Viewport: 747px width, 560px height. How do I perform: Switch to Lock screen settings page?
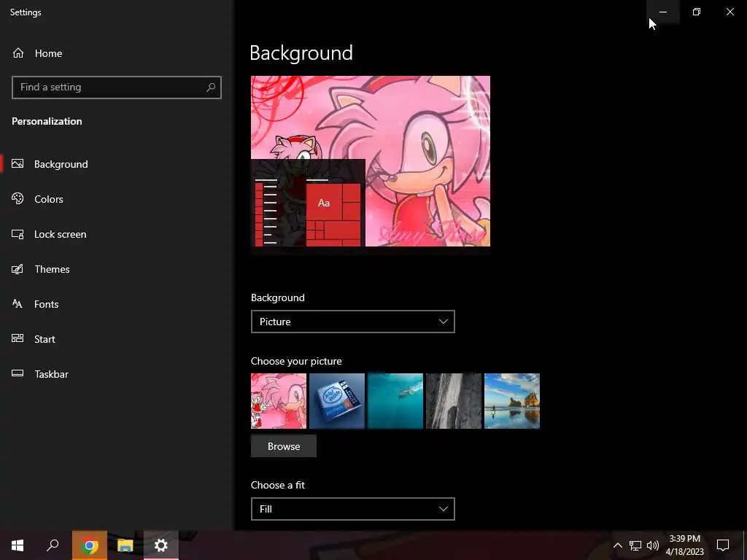tap(60, 234)
